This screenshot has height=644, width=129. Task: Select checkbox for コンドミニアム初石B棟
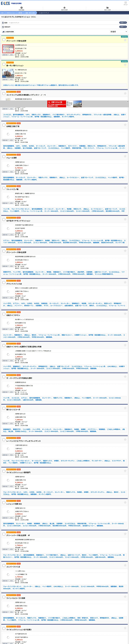(4, 93)
